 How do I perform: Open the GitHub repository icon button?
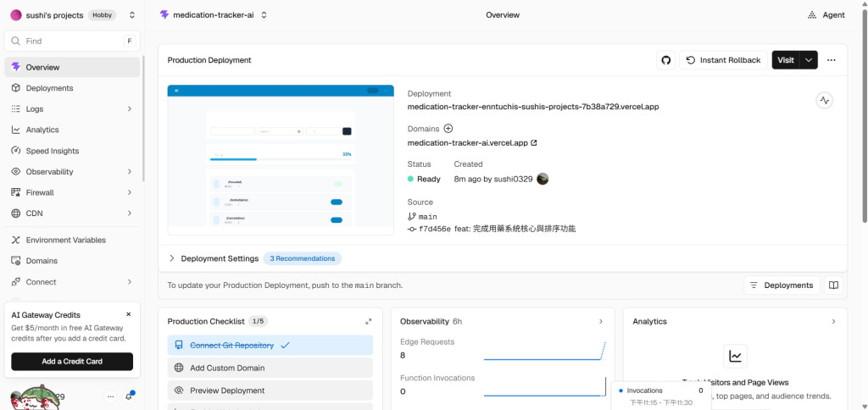(666, 60)
